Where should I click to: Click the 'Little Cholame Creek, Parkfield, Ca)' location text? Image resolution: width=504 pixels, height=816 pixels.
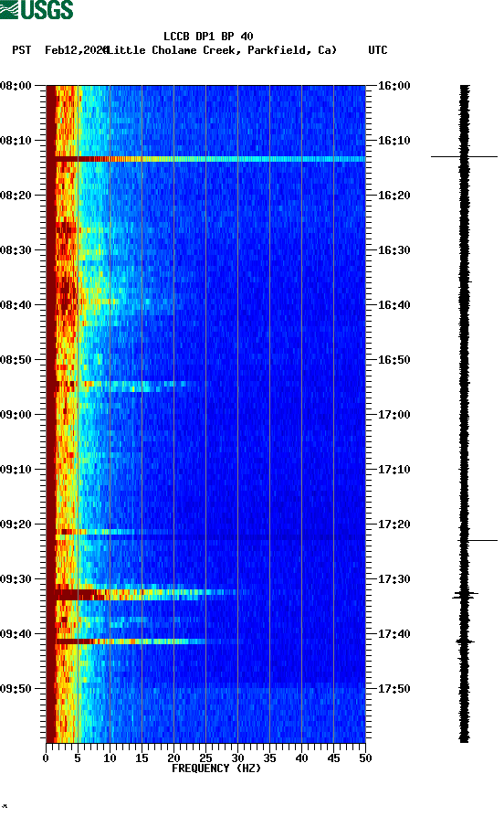coord(221,50)
